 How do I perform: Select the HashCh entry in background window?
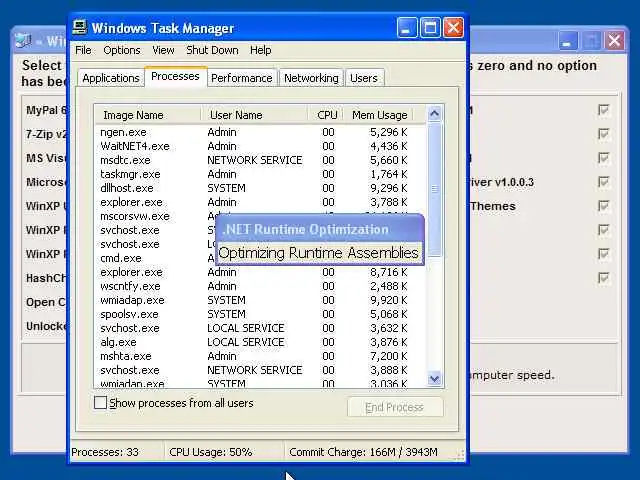[x=46, y=278]
